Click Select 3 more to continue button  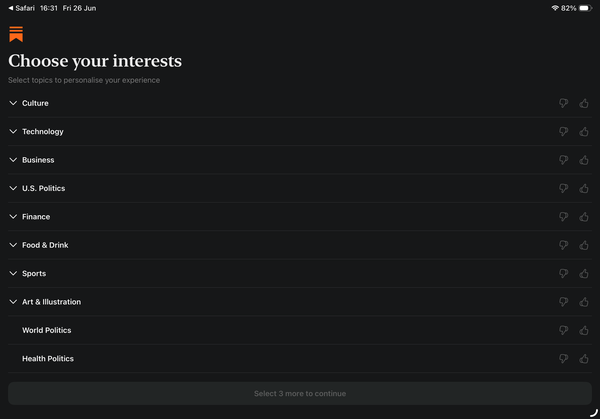coord(300,393)
